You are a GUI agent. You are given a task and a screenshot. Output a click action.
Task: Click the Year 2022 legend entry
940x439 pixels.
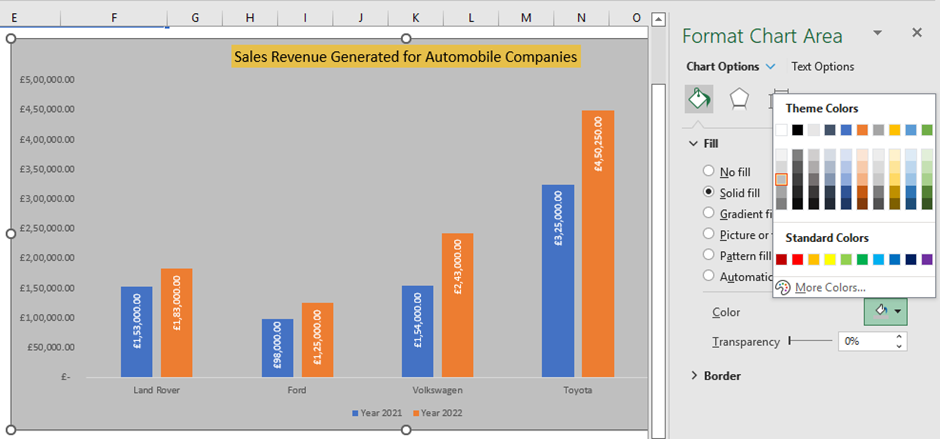(x=438, y=413)
